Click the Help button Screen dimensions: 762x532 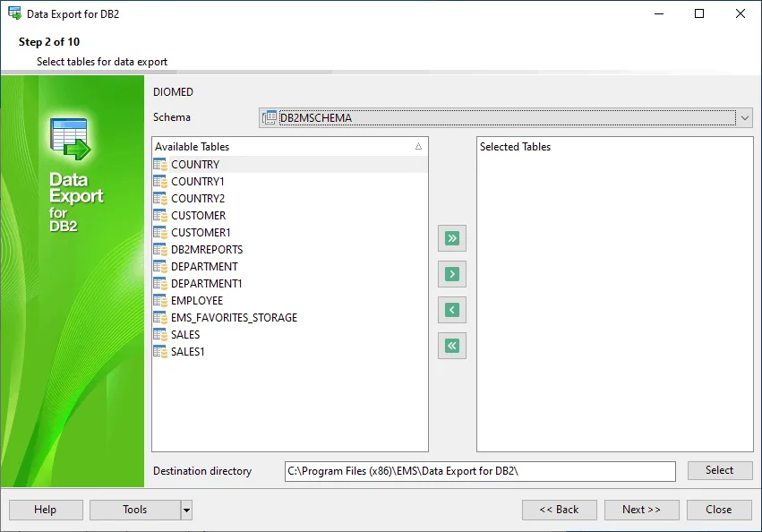(x=46, y=510)
